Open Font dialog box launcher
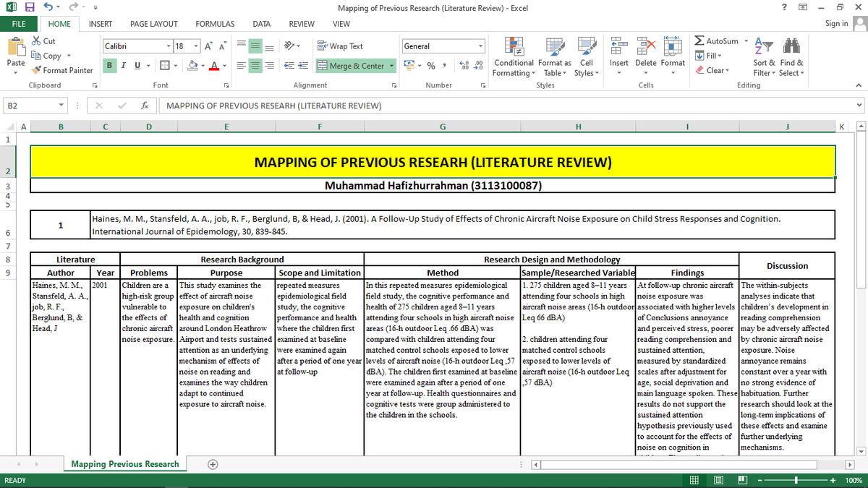The height and width of the screenshot is (488, 868). (226, 85)
